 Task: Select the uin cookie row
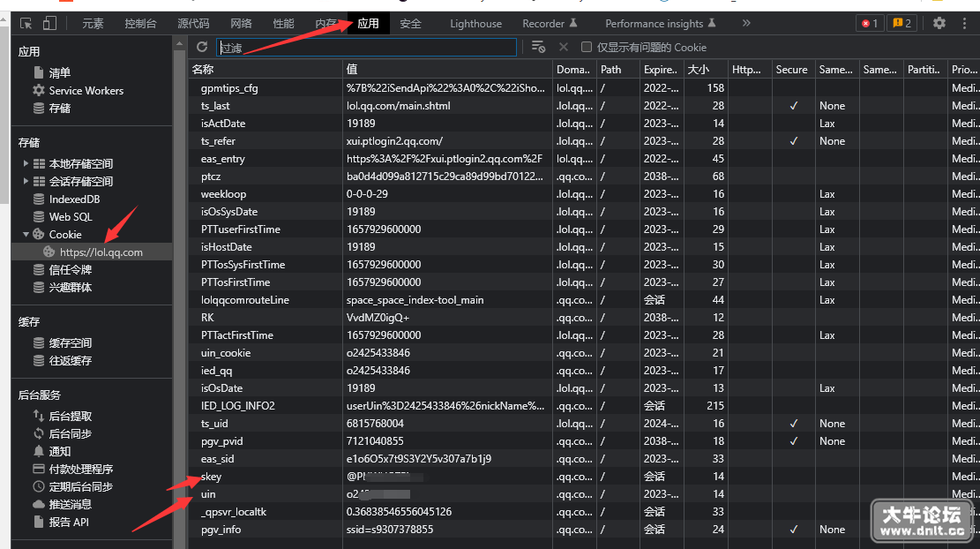[x=583, y=494]
